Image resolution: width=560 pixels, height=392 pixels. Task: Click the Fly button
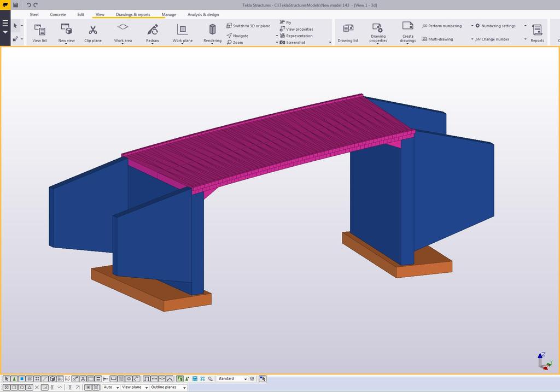pos(285,22)
